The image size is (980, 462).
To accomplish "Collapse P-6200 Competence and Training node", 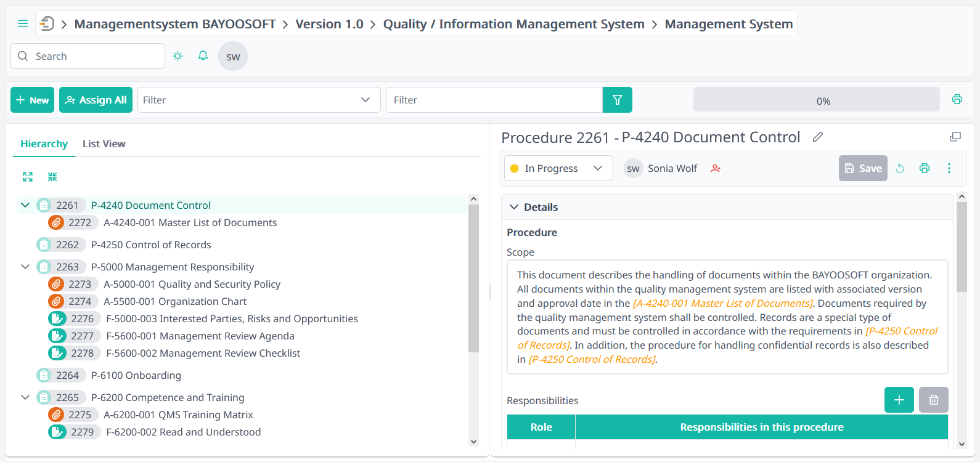I will point(25,397).
